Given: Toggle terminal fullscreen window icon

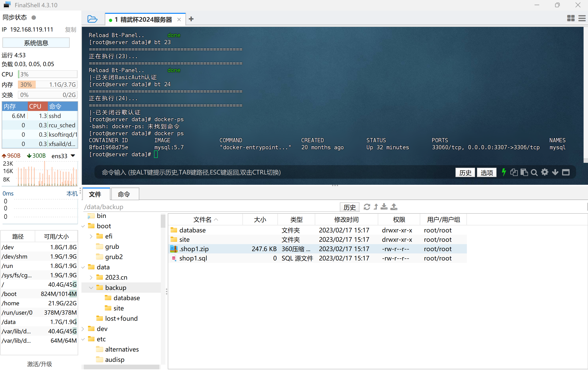Looking at the screenshot, I should (566, 172).
